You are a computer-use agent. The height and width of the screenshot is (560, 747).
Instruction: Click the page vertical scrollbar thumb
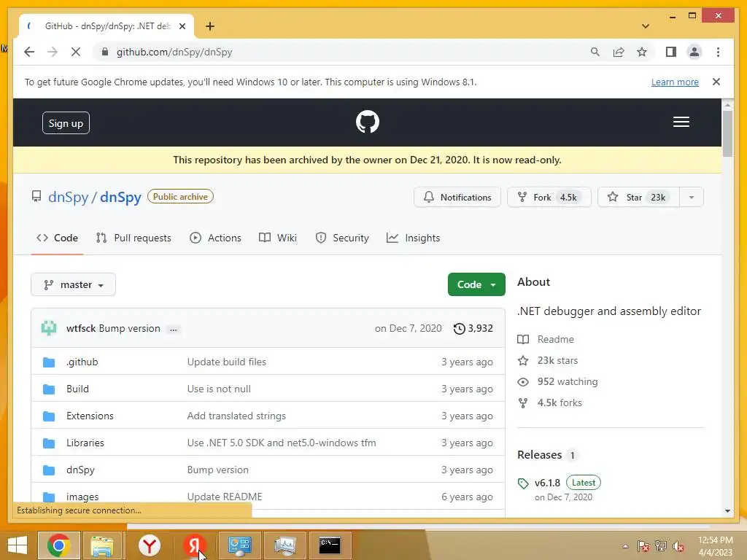[x=727, y=133]
